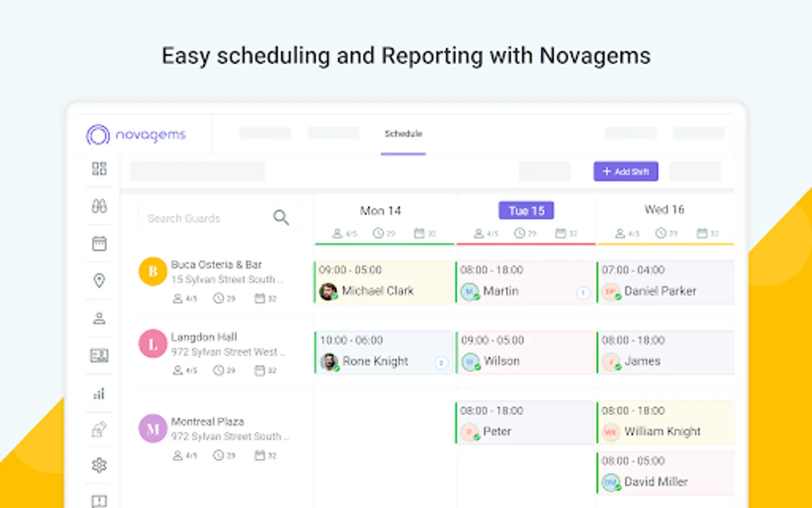Open the calendar icon in sidebar
Image resolution: width=812 pixels, height=508 pixels.
(x=99, y=243)
